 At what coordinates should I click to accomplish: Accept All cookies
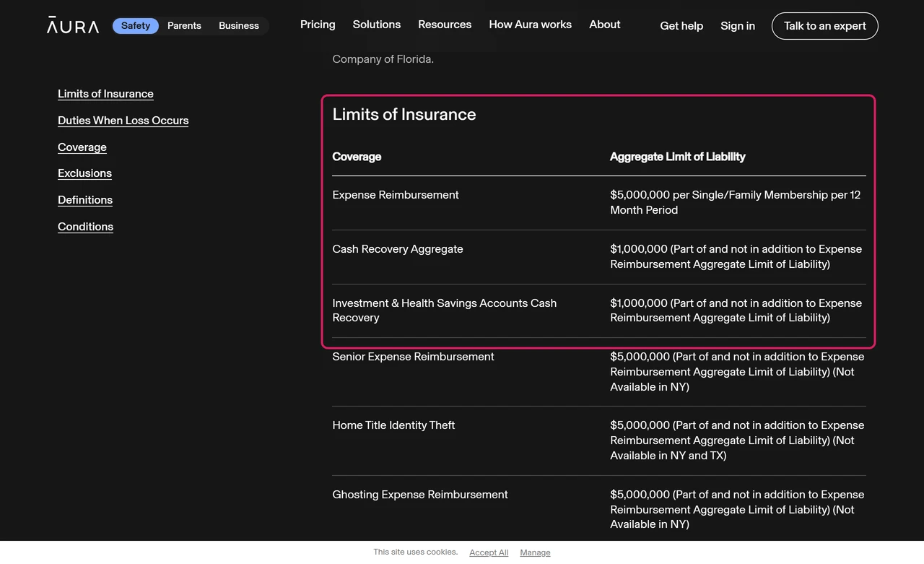489,552
